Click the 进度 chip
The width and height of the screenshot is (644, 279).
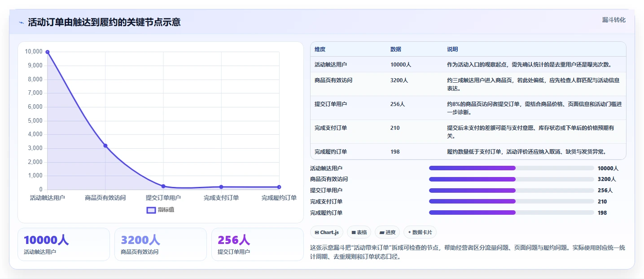[387, 232]
